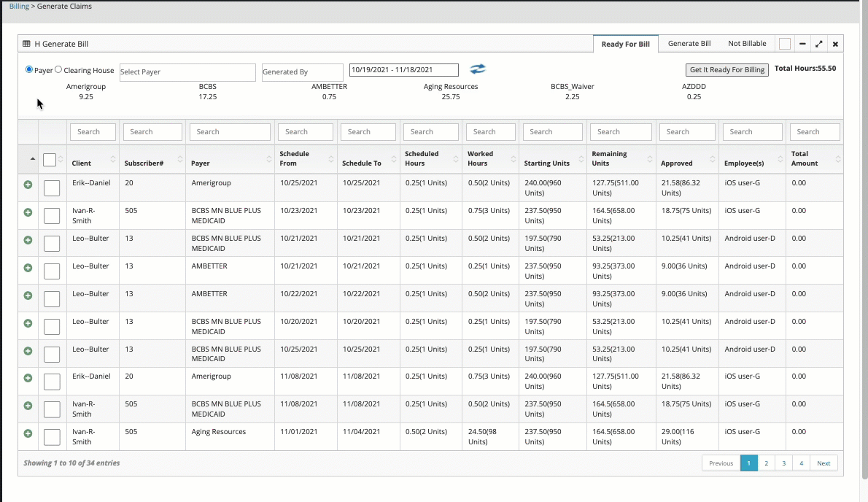Click Next pagination button
Viewport: 868px width, 502px height.
point(824,463)
